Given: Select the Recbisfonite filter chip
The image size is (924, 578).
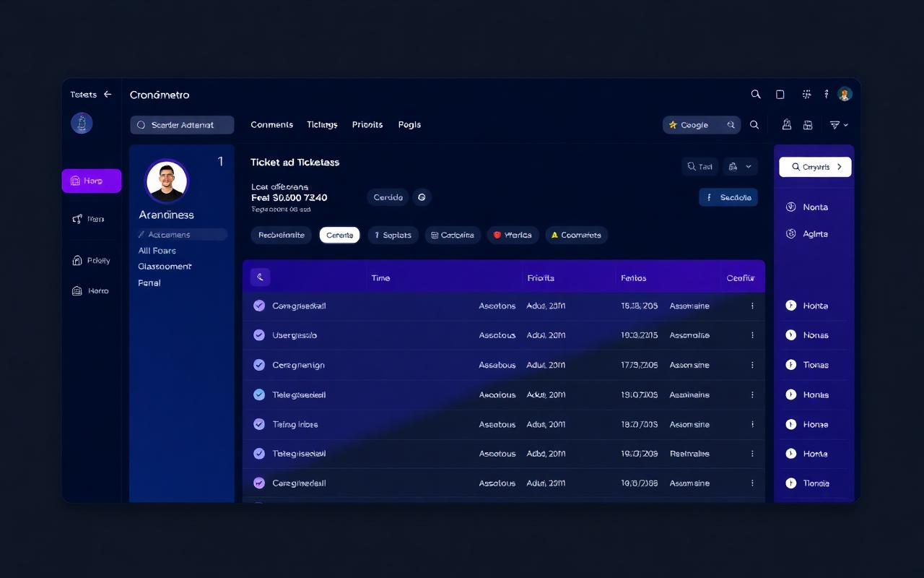Looking at the screenshot, I should (x=282, y=235).
